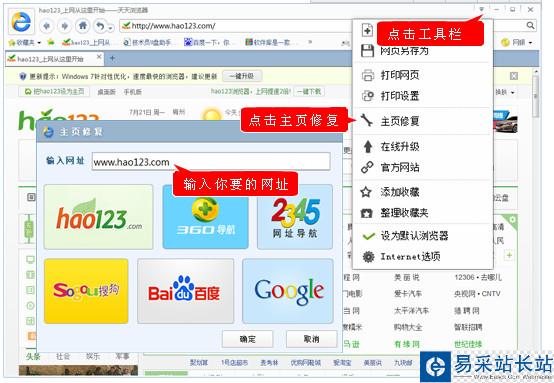Viewport: 554px width, 383px height.
Task: Choose 官方网站 from the tools menu
Action: coord(400,167)
